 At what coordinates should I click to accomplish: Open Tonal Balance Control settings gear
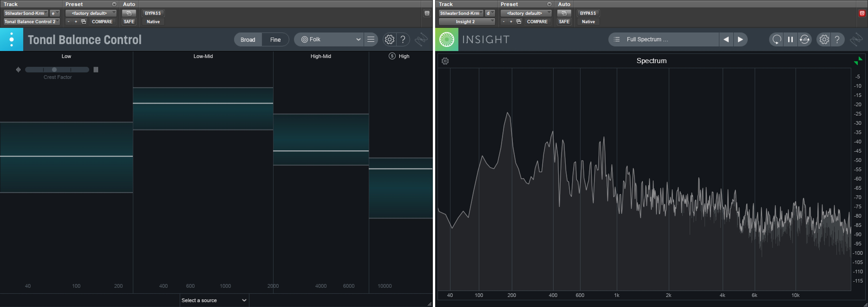[389, 39]
